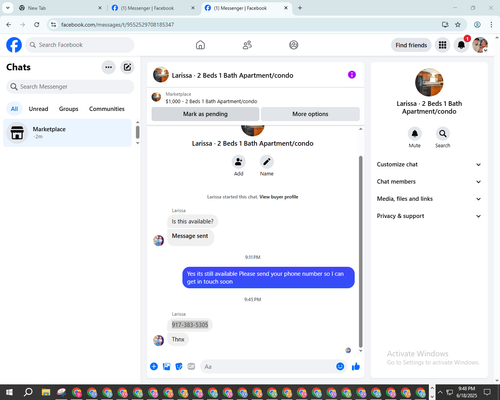The width and height of the screenshot is (500, 400).
Task: Search in conversation using magnifier icon
Action: 443,134
